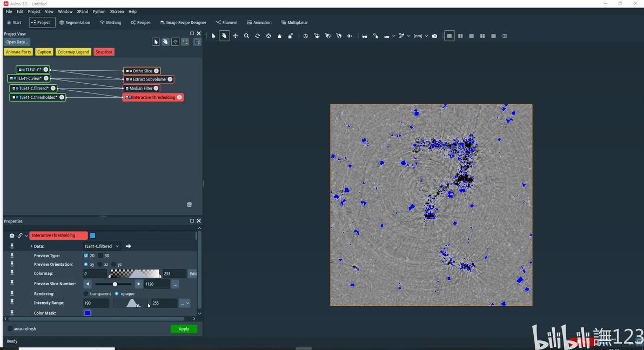
Task: Take a snapshot with the camera icon
Action: pyautogui.click(x=434, y=36)
